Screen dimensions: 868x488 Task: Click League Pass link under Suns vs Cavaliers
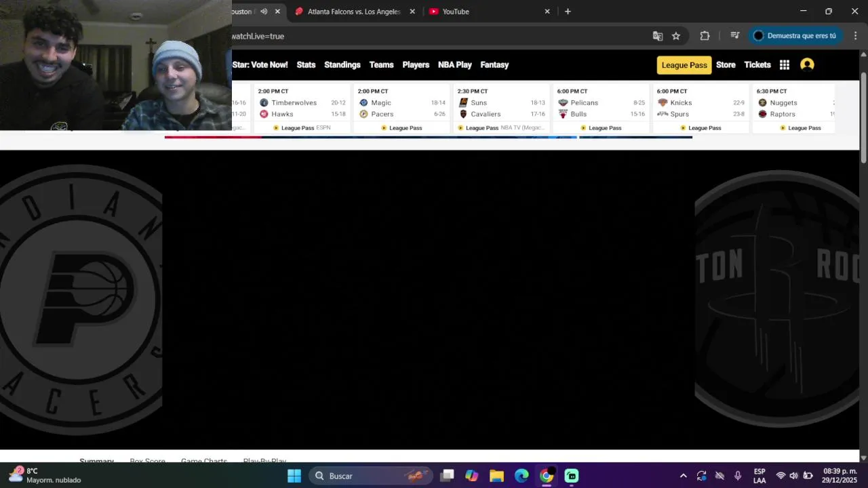point(478,128)
